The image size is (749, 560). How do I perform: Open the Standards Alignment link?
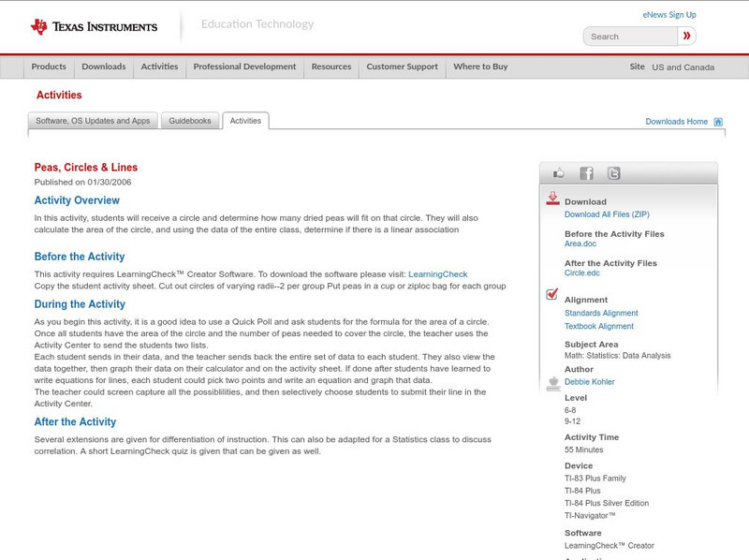click(601, 313)
